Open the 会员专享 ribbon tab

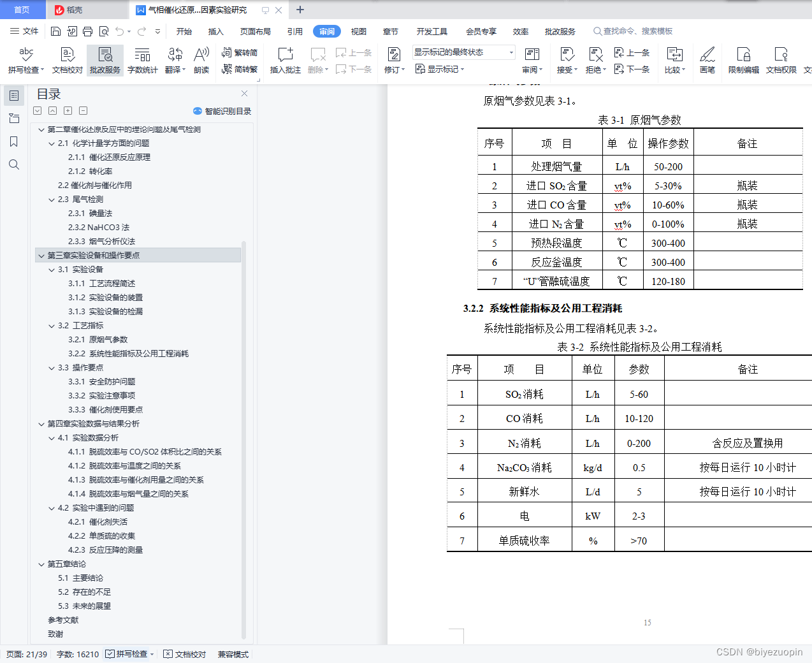(481, 31)
